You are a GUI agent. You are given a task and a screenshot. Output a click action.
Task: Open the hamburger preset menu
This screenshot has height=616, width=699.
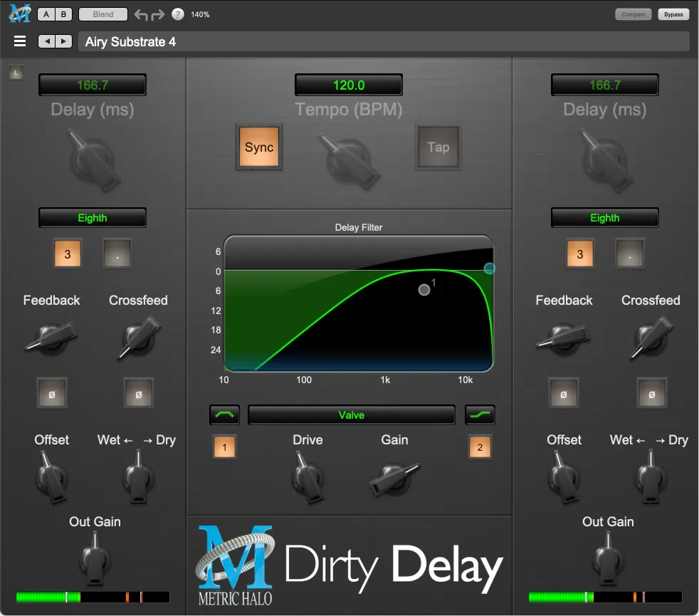click(20, 41)
